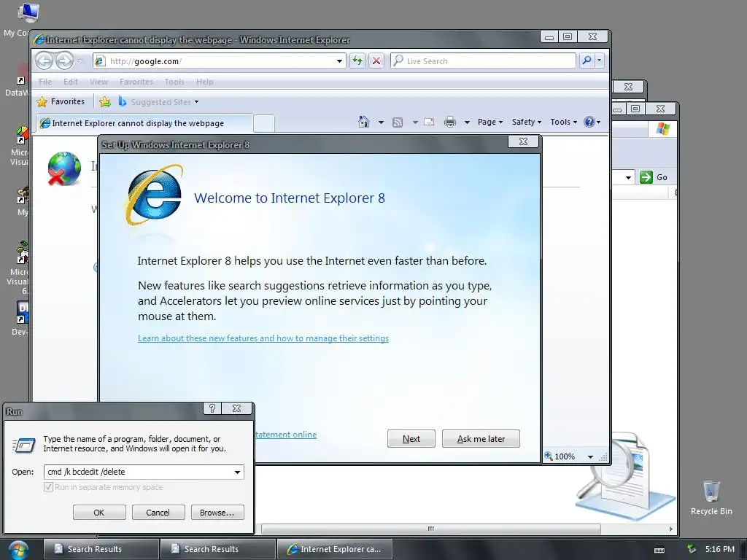Click the globe error icon on webpage

click(64, 168)
